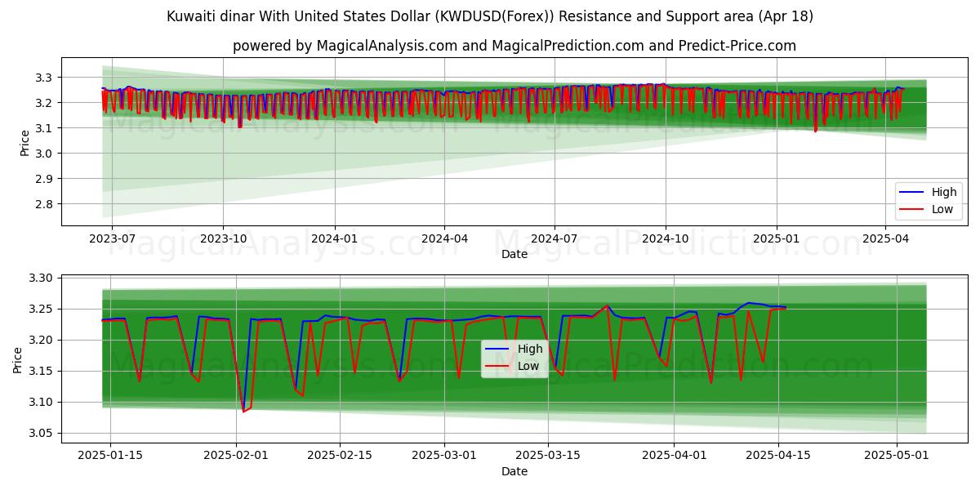Screen dimensions: 980x490
Task: Click the '2024-07' date tick label
Action: click(x=555, y=238)
